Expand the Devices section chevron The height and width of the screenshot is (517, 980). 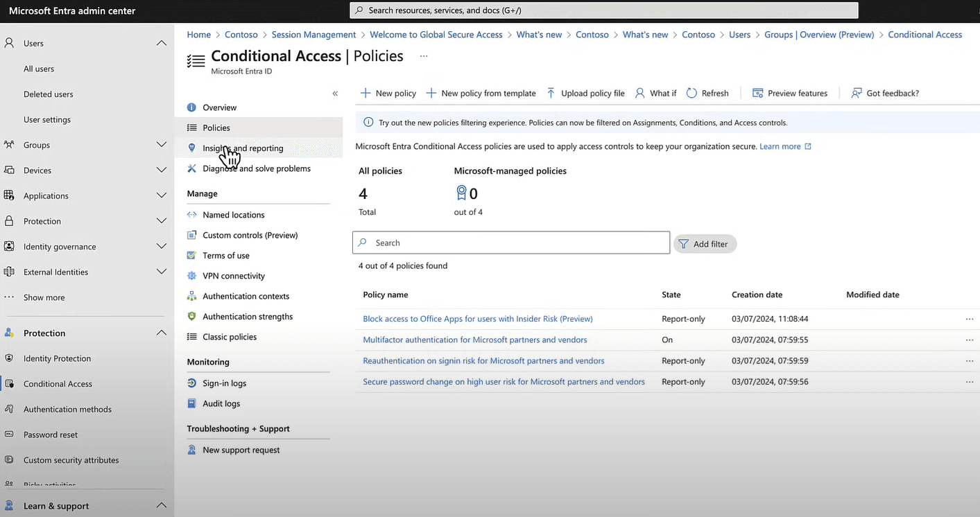(162, 170)
